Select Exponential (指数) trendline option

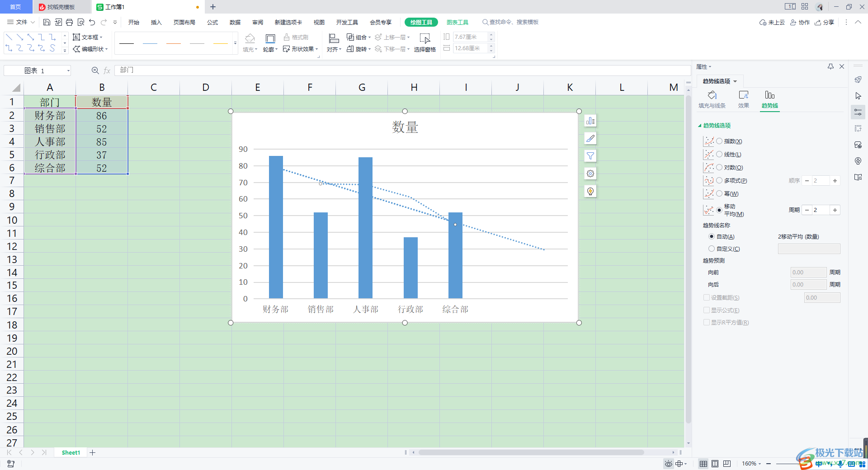coord(719,141)
